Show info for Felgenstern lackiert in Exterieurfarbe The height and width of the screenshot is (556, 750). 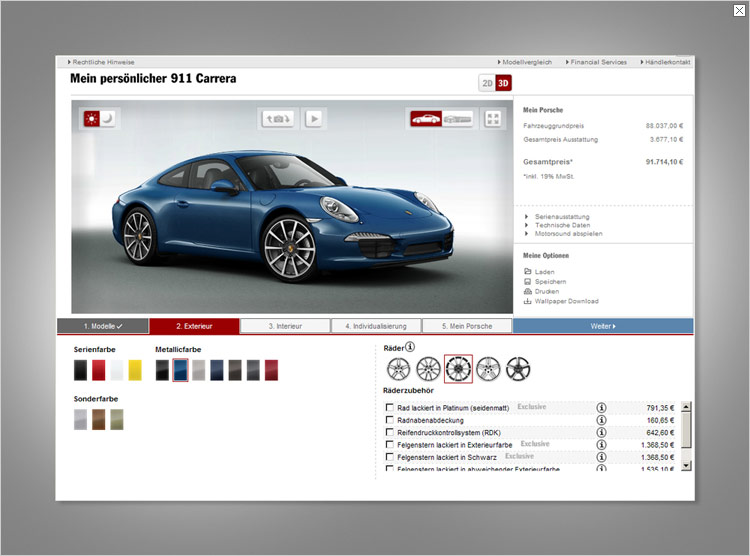click(601, 445)
